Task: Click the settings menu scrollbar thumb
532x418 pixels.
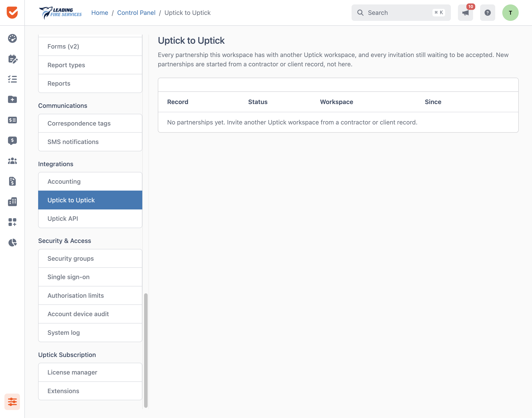Action: pos(146,351)
